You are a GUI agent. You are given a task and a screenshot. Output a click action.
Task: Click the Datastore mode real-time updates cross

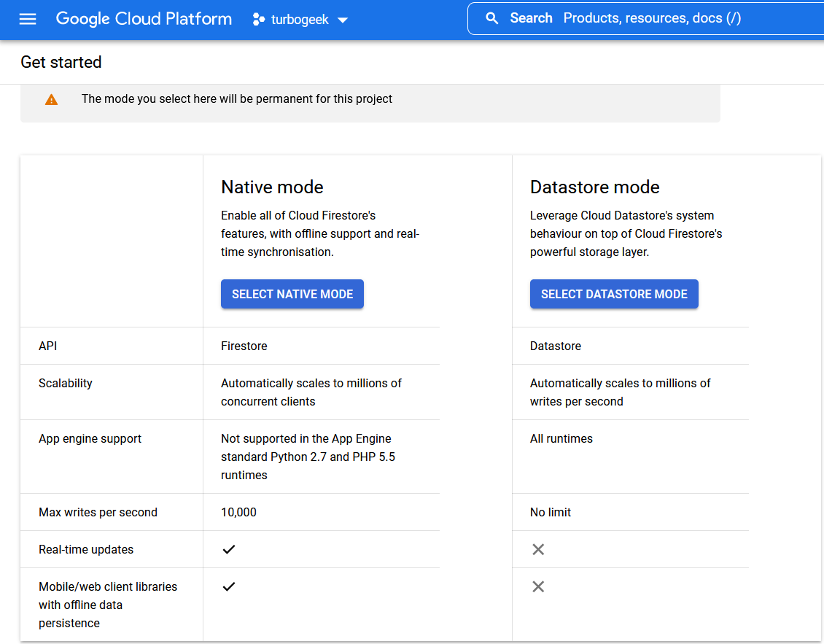538,549
